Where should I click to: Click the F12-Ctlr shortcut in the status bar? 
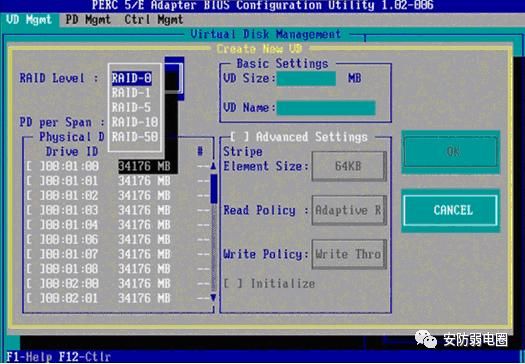point(85,356)
